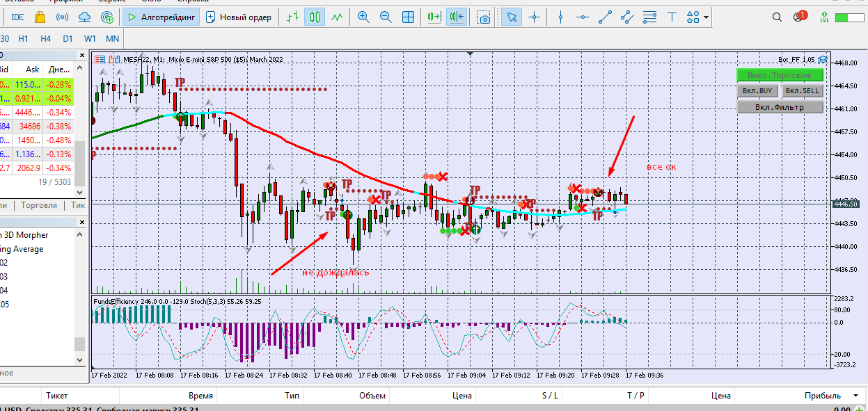Click the LVL level indicator icon
Viewport: 868px width, 411px height.
(825, 17)
